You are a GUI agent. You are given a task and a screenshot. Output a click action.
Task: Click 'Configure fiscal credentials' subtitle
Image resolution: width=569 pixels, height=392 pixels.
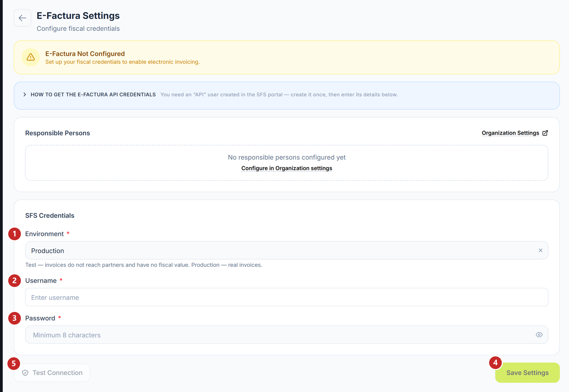tap(78, 28)
